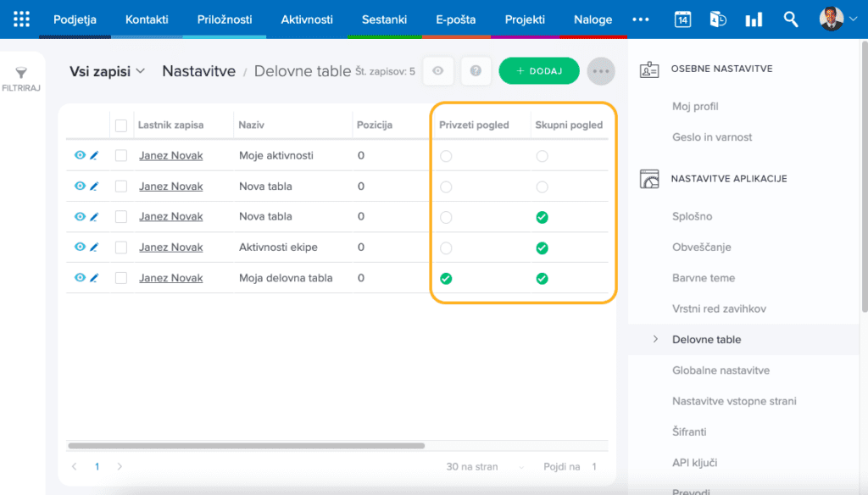Select all rows with header checkbox
This screenshot has height=495, width=868.
[x=121, y=125]
